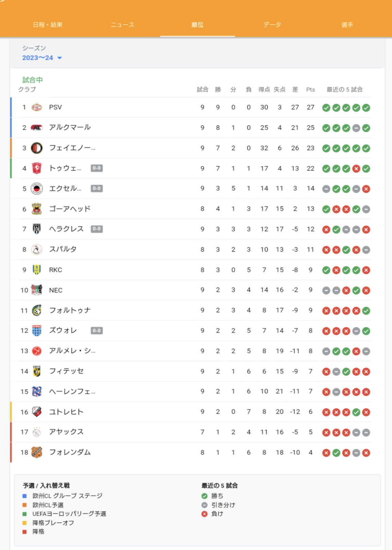The image size is (392, 550).
Task: Select the データ tab
Action: pos(272,25)
